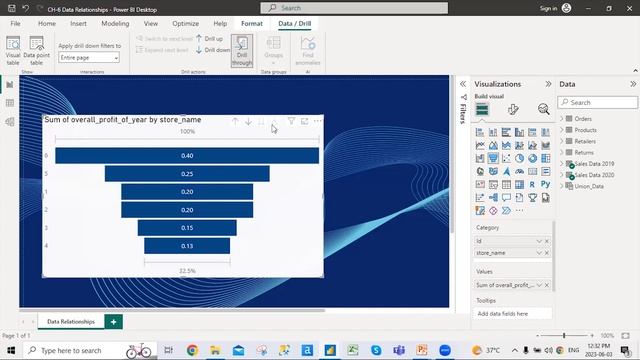Remove Id field from Category well
640x360 pixels.
(x=547, y=241)
